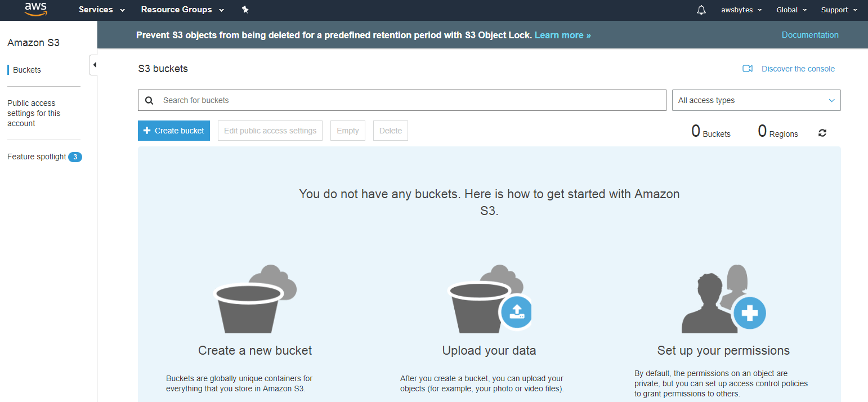The width and height of the screenshot is (868, 402).
Task: Click the 0 Buckets counter
Action: coord(711,132)
